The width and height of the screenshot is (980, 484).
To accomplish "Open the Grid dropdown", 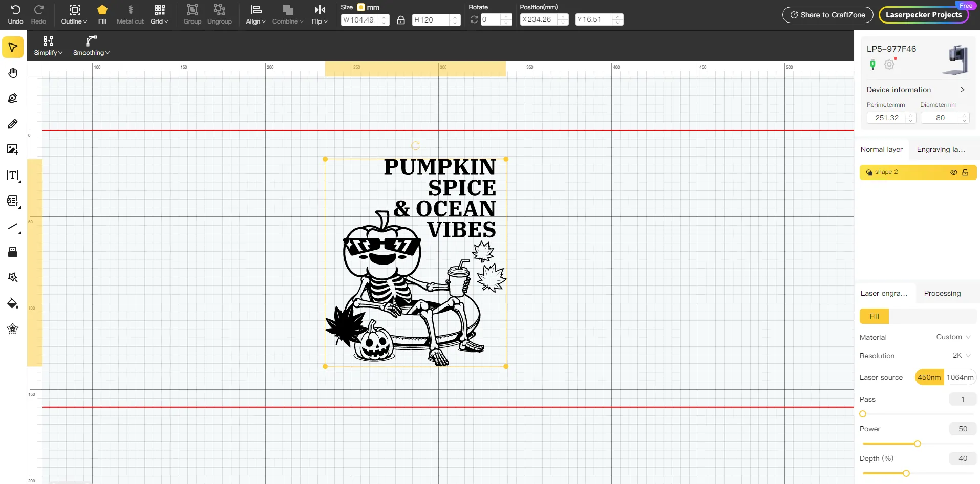I will point(159,14).
